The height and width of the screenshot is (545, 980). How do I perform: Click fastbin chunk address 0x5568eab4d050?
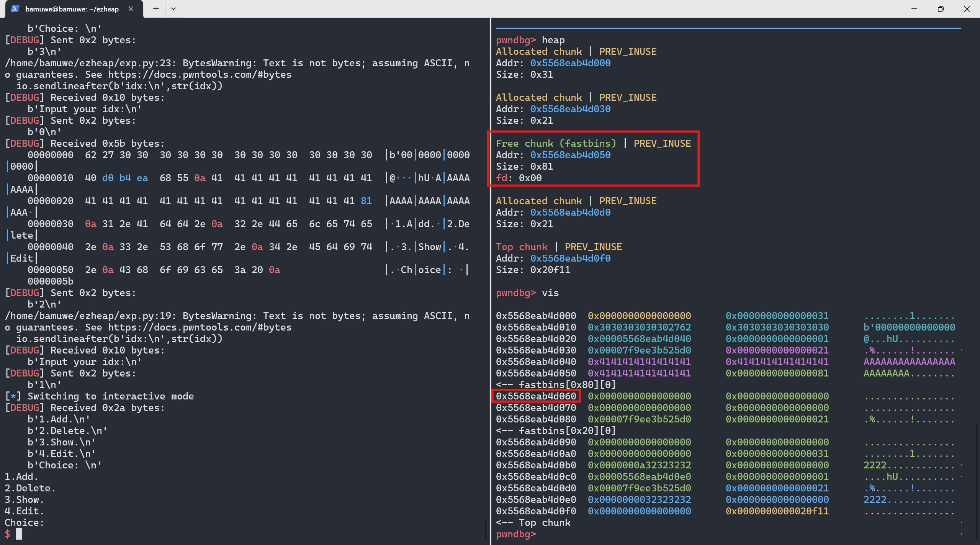pyautogui.click(x=570, y=155)
